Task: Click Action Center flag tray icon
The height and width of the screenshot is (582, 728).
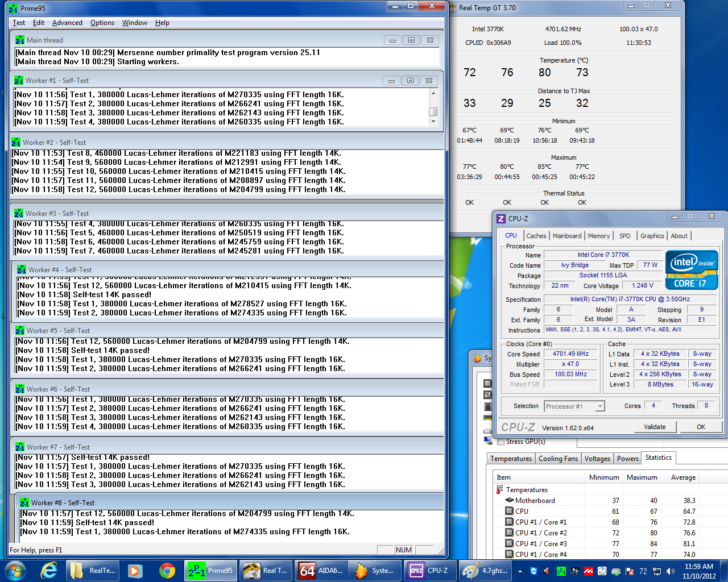Action: (x=630, y=571)
